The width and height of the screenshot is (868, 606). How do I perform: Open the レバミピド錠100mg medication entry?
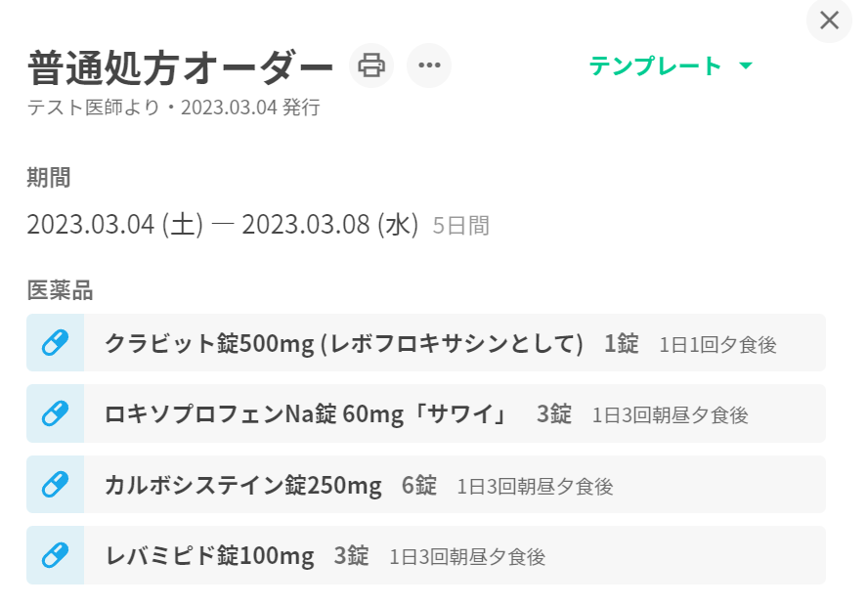(209, 556)
